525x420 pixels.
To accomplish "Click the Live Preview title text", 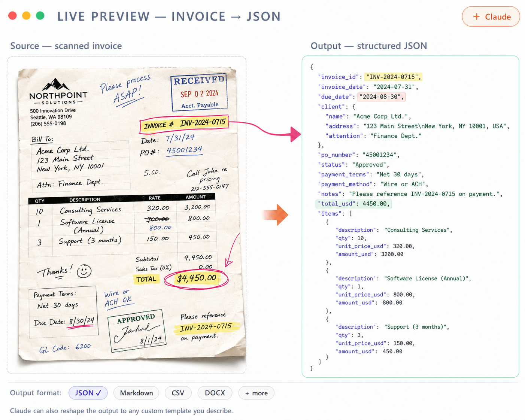I will pos(169,16).
